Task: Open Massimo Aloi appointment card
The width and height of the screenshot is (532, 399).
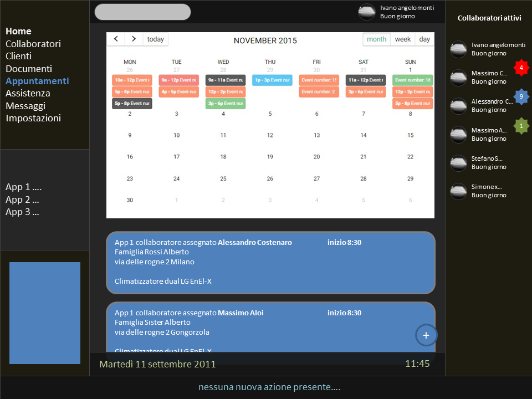Action: click(270, 328)
